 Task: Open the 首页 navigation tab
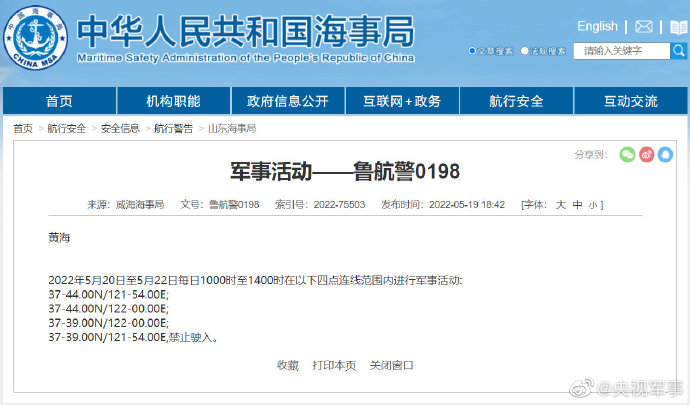(x=59, y=101)
